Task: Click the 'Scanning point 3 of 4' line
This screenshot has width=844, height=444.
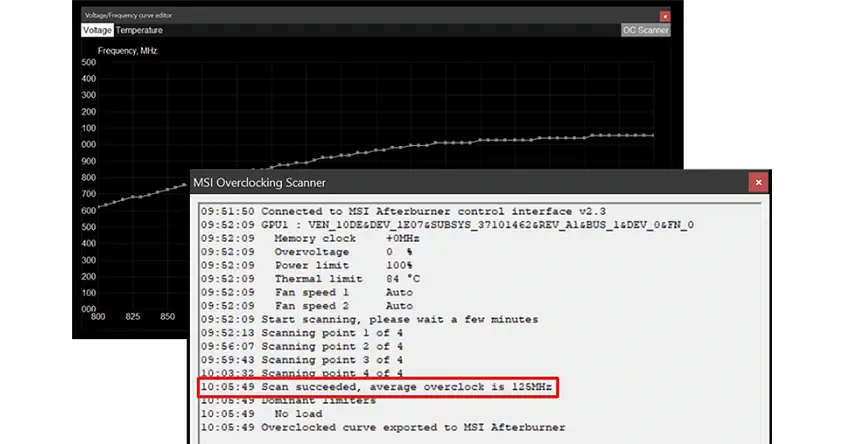Action: coord(301,360)
